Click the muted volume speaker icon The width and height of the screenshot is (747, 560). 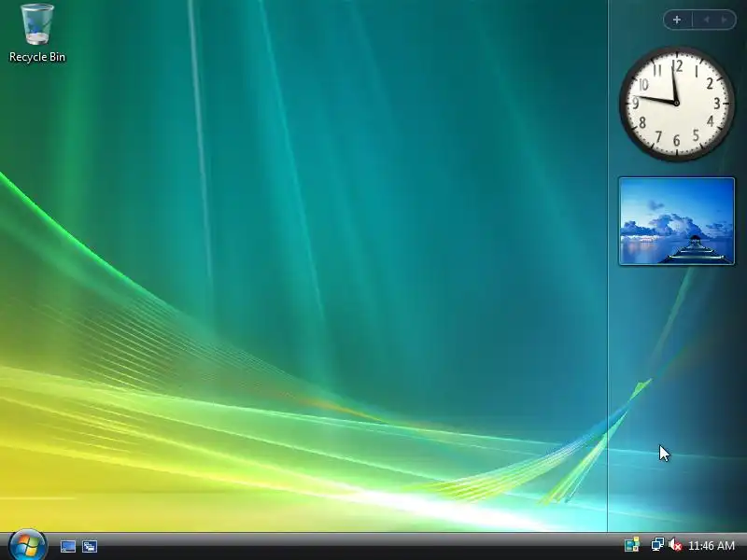click(x=675, y=545)
